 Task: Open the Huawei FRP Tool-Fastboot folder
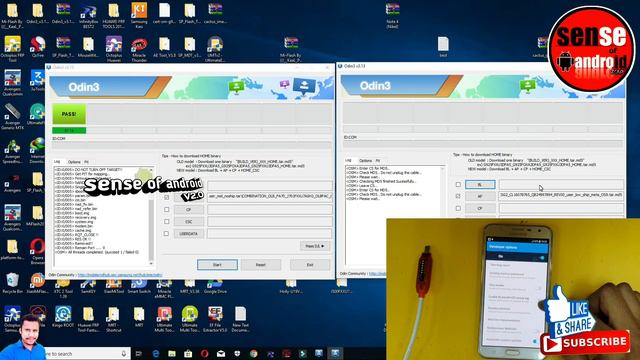pos(88,319)
